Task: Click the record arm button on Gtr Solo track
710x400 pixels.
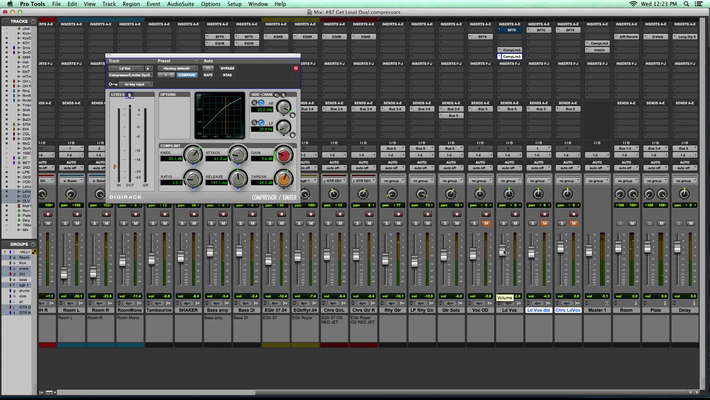Action: [456, 214]
